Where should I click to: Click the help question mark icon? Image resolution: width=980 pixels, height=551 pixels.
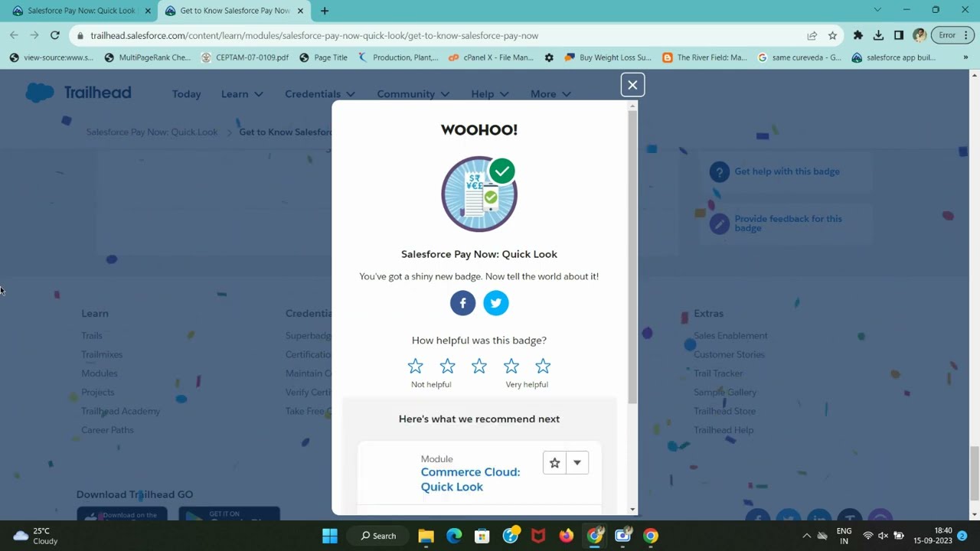[x=719, y=172]
